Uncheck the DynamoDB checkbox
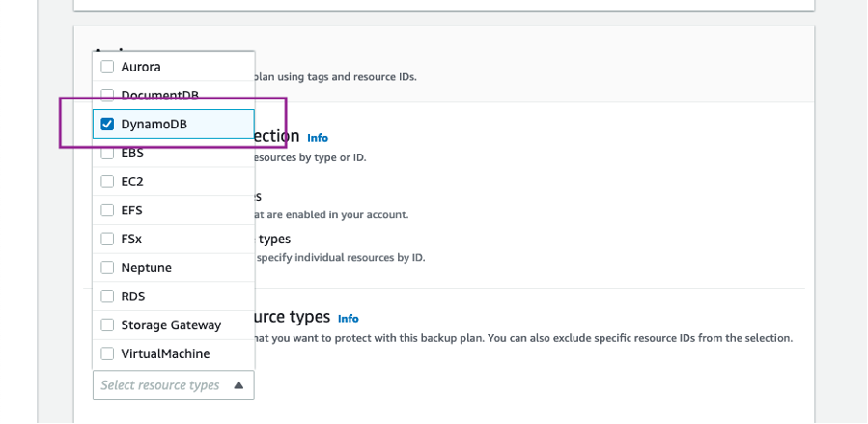This screenshot has width=868, height=424. click(x=107, y=125)
